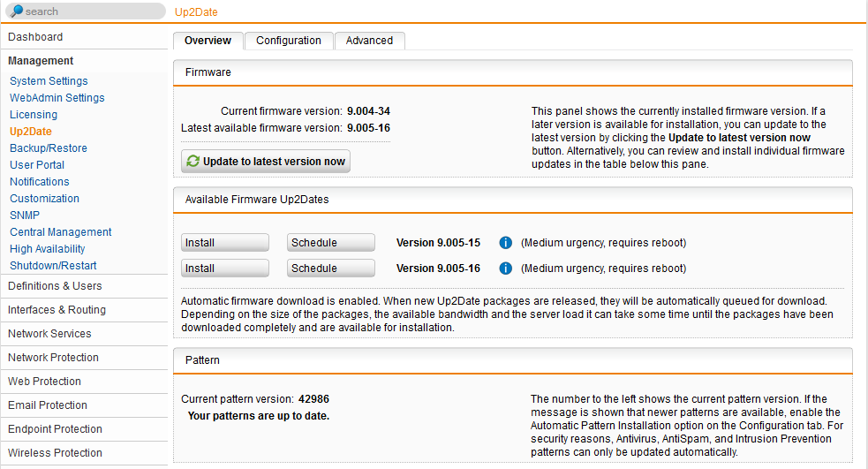This screenshot has height=469, width=868.
Task: Click Update to latest version now button
Action: click(x=266, y=162)
